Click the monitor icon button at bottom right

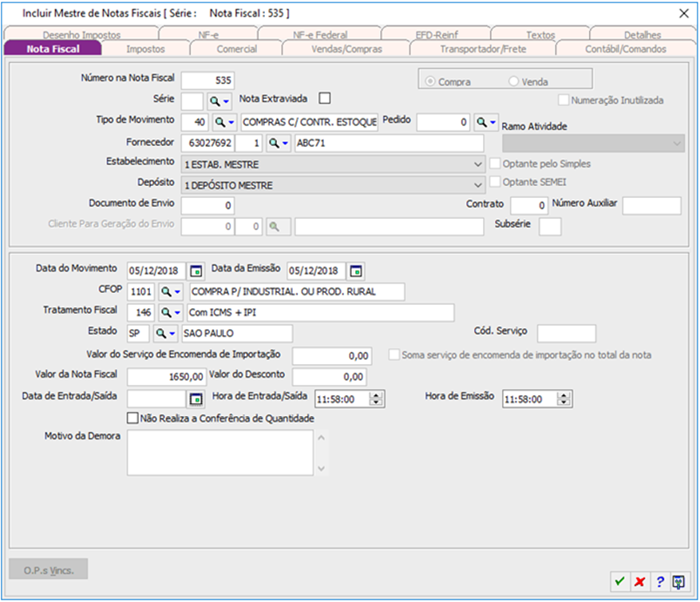(x=679, y=581)
